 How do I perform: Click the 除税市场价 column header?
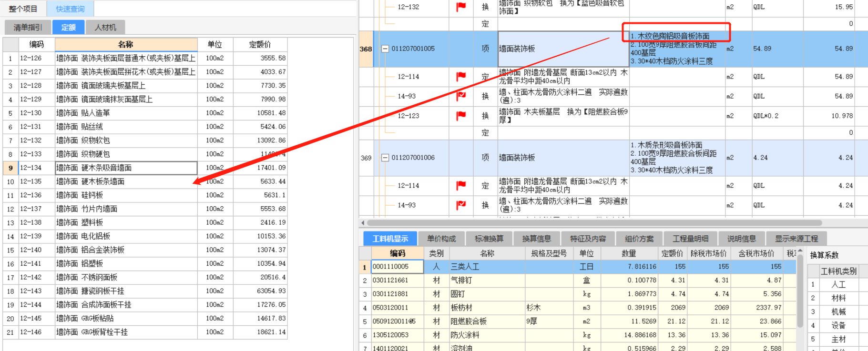(x=708, y=253)
